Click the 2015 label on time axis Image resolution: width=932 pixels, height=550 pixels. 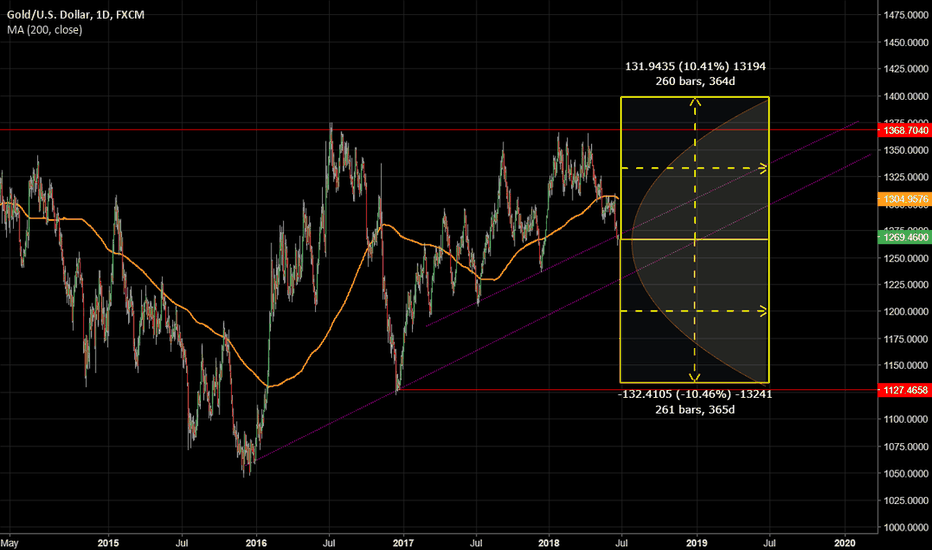[108, 543]
